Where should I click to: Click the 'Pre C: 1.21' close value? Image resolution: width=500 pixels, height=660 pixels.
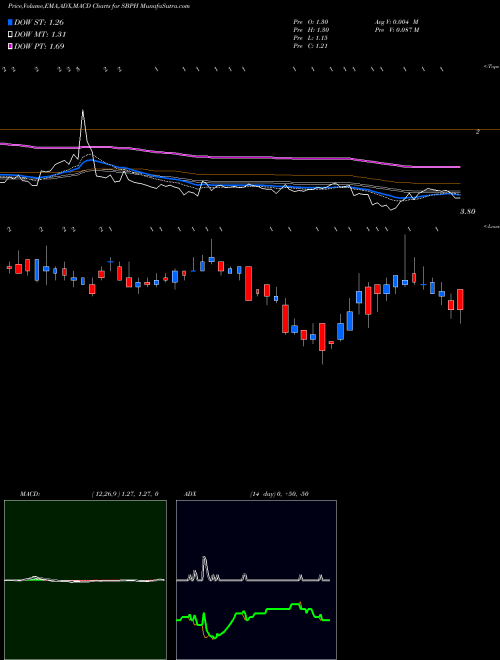(x=311, y=46)
